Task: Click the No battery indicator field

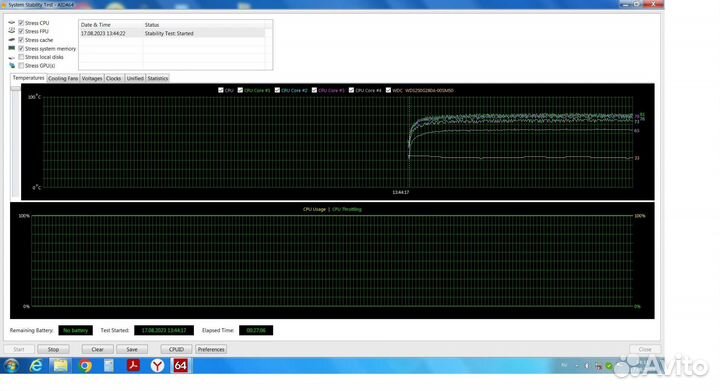Action: [75, 330]
